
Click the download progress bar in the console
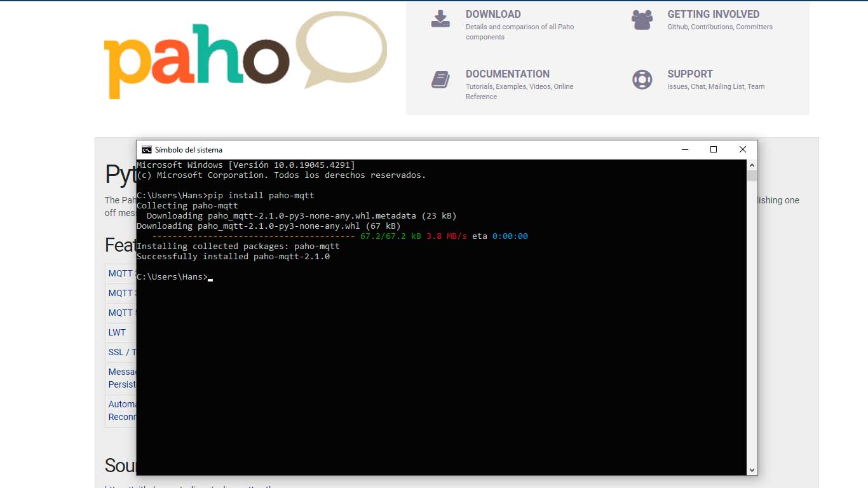[x=254, y=236]
